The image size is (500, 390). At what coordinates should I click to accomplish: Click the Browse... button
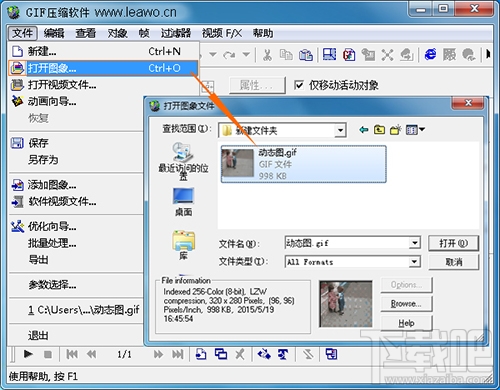(x=406, y=304)
